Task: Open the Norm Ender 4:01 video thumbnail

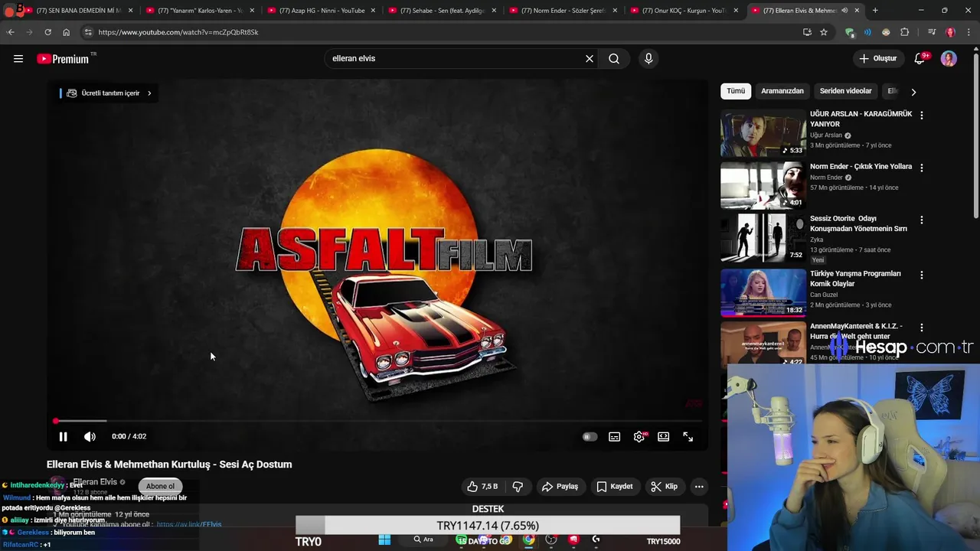Action: pos(763,185)
